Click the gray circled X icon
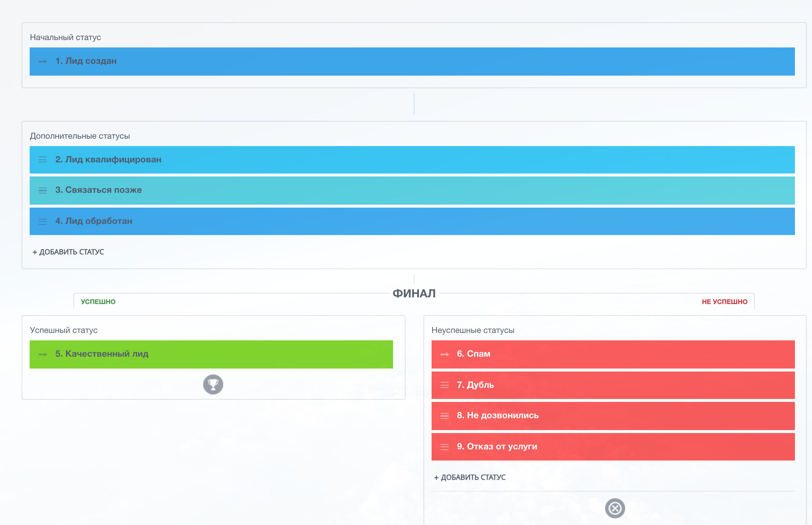Screen dimensions: 812x525 [x=615, y=508]
